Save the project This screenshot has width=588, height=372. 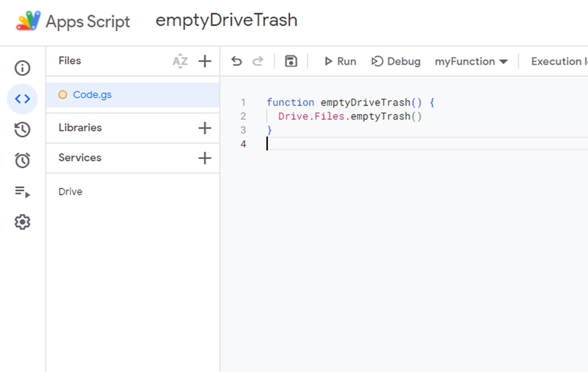(290, 61)
